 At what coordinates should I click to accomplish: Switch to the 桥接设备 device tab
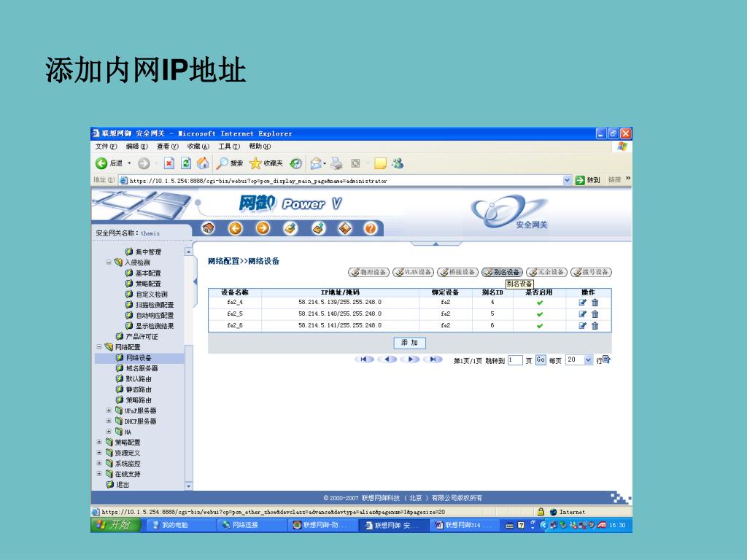458,273
